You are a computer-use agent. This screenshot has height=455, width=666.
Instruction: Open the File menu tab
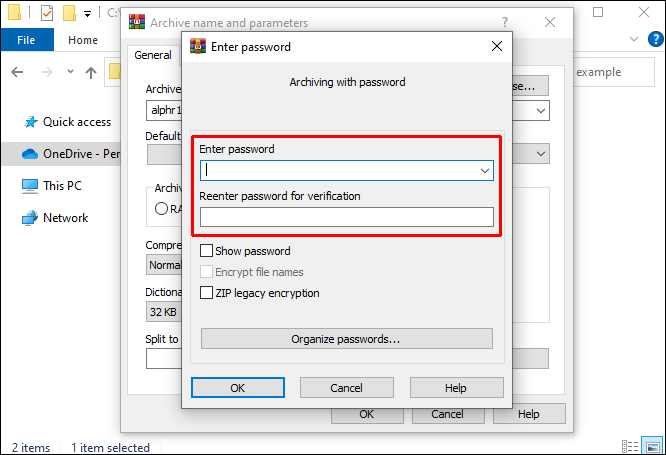[27, 40]
